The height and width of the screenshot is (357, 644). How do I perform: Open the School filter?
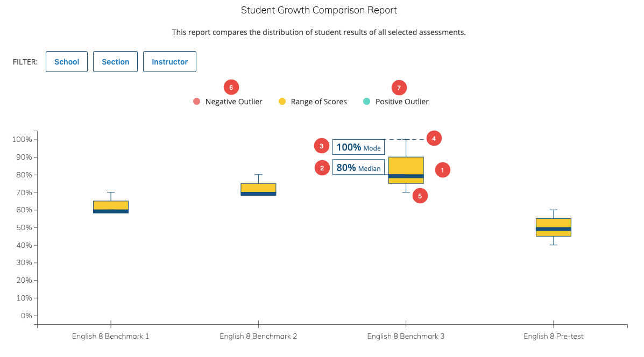point(66,61)
